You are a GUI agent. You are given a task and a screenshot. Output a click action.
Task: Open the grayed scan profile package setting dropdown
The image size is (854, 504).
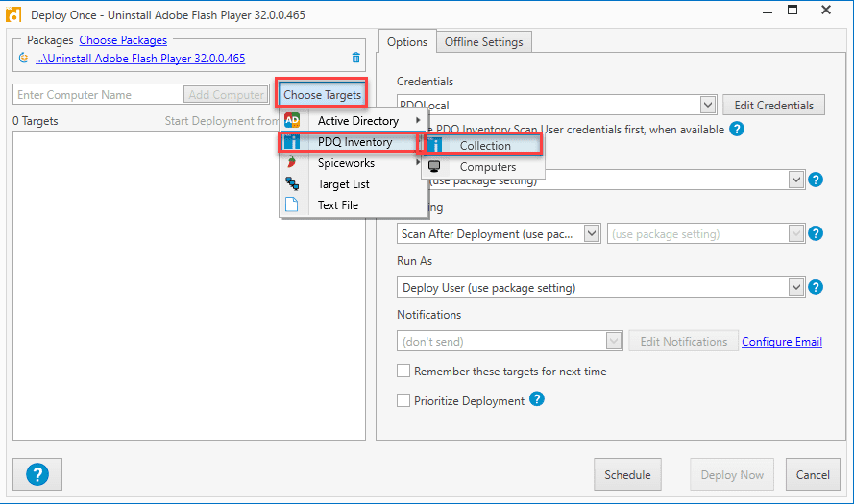tap(796, 233)
